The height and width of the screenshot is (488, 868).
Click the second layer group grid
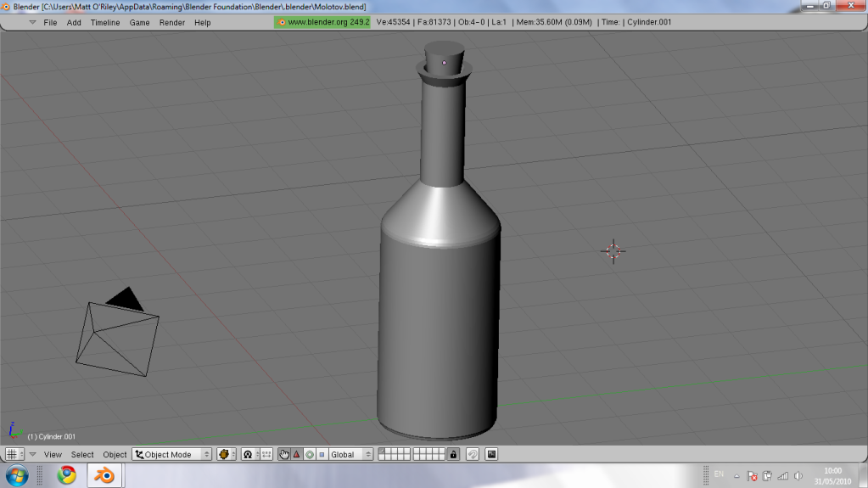point(429,455)
